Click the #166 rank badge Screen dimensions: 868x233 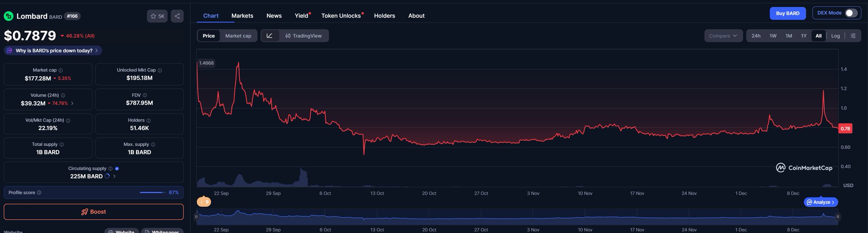click(72, 16)
